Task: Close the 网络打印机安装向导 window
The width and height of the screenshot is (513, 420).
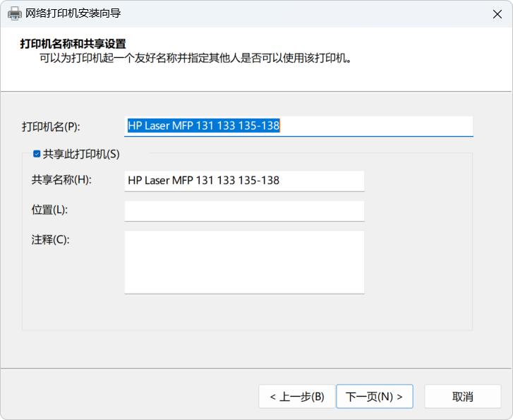Action: tap(497, 14)
